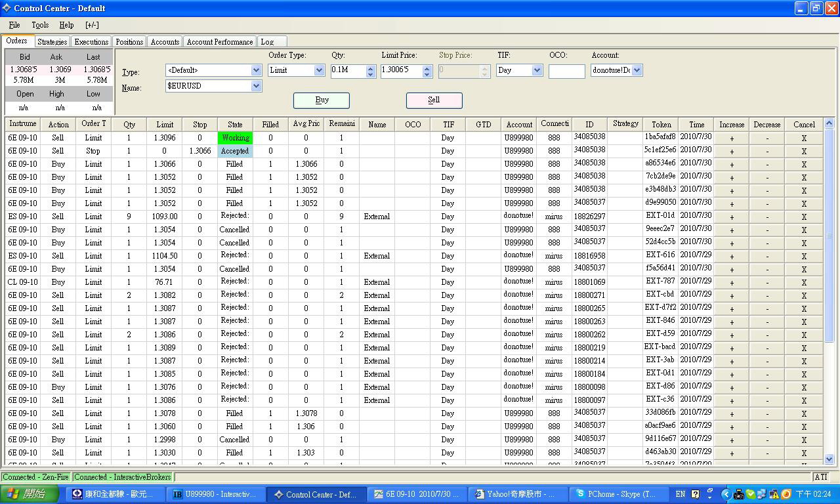Viewport: 840px width, 504px height.
Task: Decrease the Accepted stop order quantity
Action: click(x=766, y=151)
